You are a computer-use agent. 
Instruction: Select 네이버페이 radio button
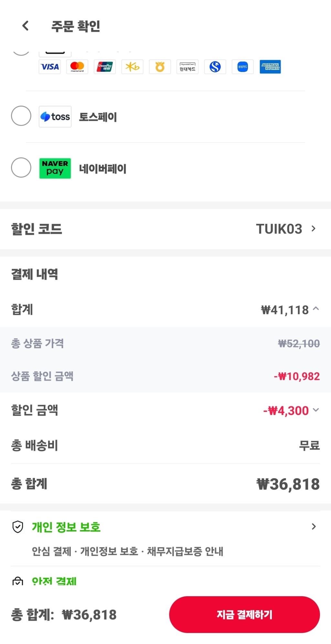(x=21, y=168)
